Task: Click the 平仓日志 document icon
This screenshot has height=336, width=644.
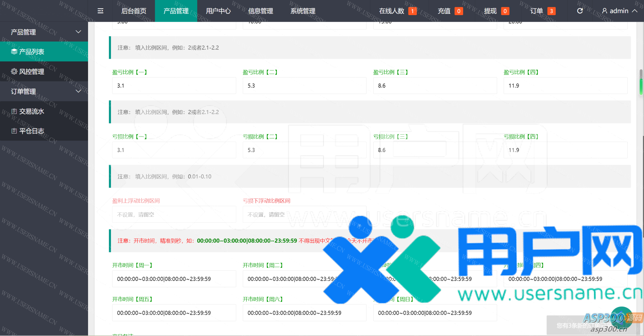Action: point(14,131)
